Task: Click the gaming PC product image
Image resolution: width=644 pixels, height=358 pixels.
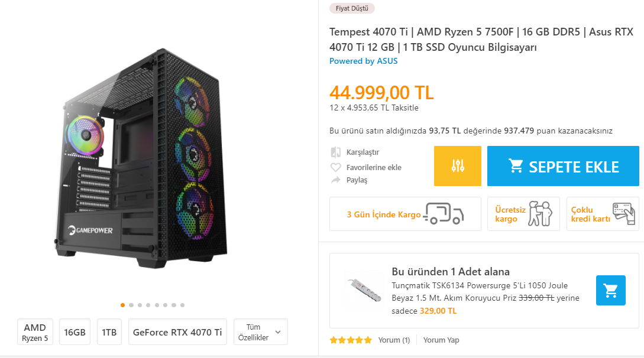Action: pos(142,160)
